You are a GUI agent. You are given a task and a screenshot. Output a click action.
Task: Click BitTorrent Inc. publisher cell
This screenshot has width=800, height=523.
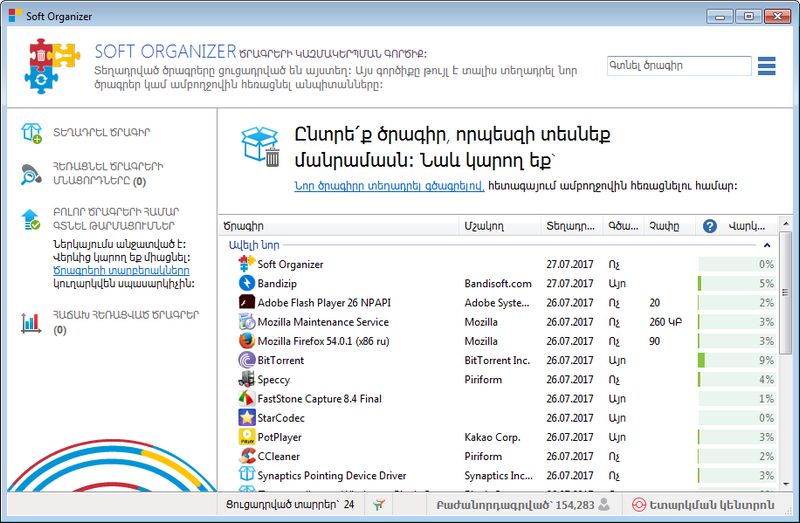(x=497, y=360)
